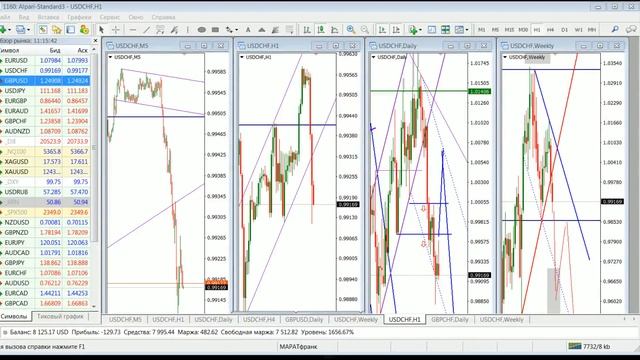Viewport: 640px width, 360px height.
Task: Open the arrows tool dropdown arrow
Action: [x=237, y=30]
